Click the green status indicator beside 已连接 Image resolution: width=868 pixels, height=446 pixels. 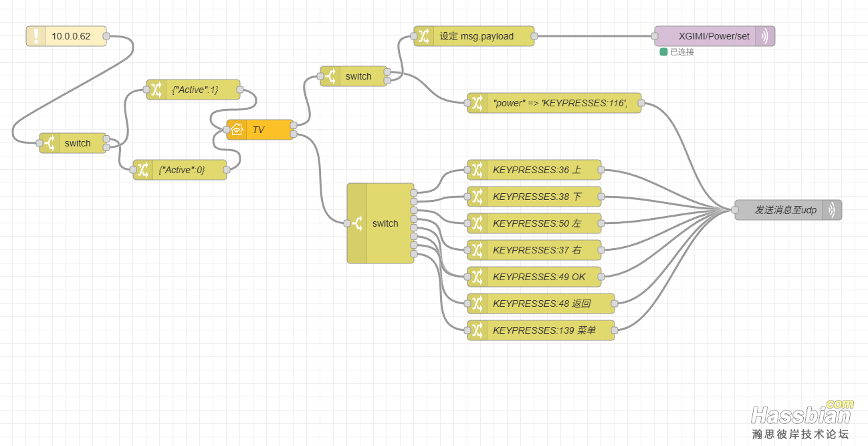[663, 51]
